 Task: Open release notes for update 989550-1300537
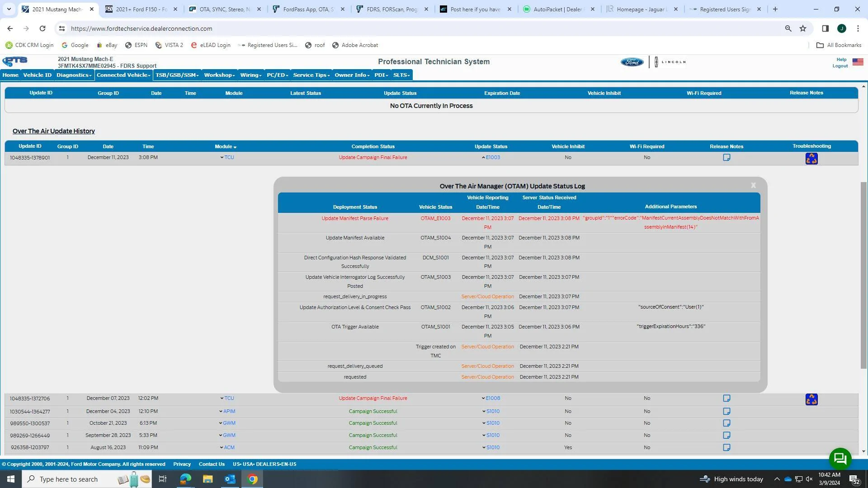726,423
